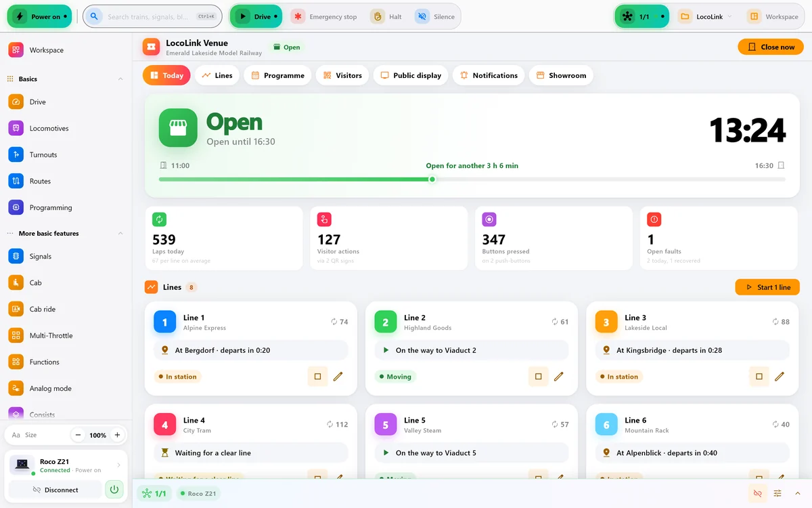Image resolution: width=812 pixels, height=508 pixels.
Task: Toggle the crossed-link icon in the bottom bar
Action: pos(757,494)
